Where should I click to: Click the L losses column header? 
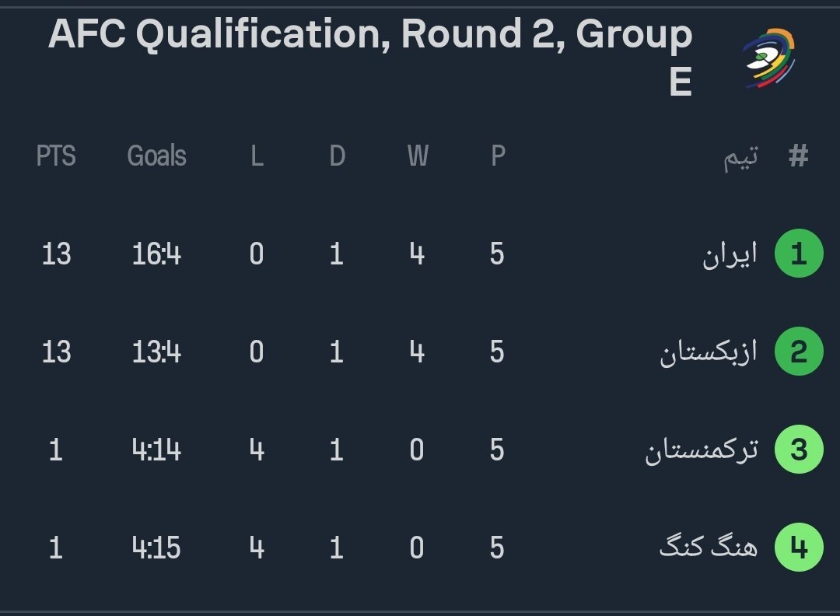point(257,156)
